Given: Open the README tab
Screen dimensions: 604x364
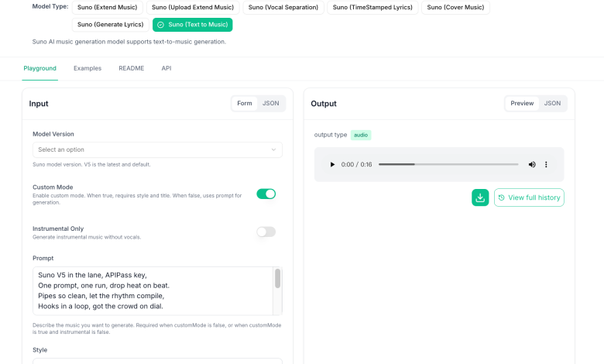Looking at the screenshot, I should pos(131,68).
